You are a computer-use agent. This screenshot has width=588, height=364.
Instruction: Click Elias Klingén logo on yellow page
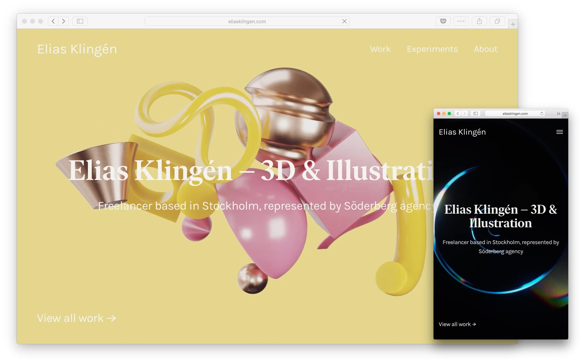[x=77, y=49]
